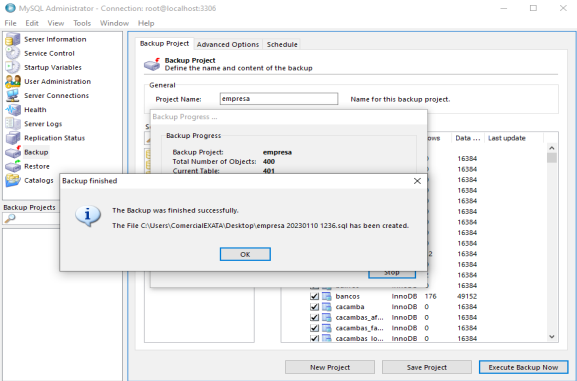Click the table list scrollbar thumb
The width and height of the screenshot is (577, 381).
552,158
